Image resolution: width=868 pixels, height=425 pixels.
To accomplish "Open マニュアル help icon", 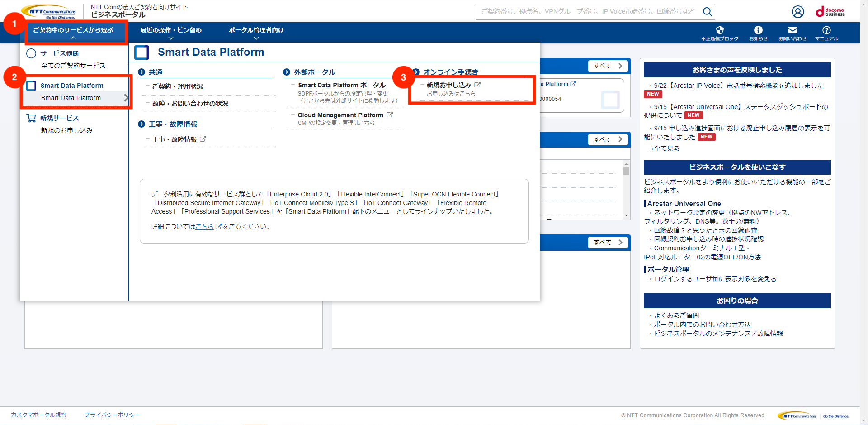I will (826, 30).
